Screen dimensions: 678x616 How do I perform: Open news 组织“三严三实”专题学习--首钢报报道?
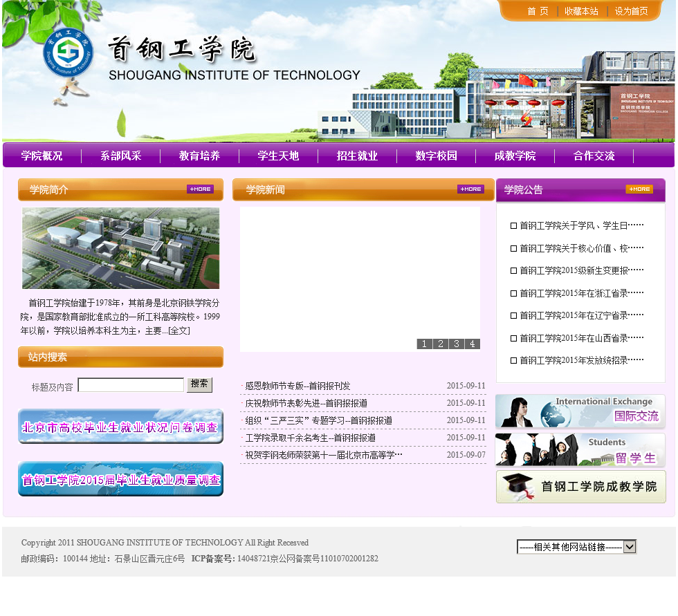click(319, 420)
